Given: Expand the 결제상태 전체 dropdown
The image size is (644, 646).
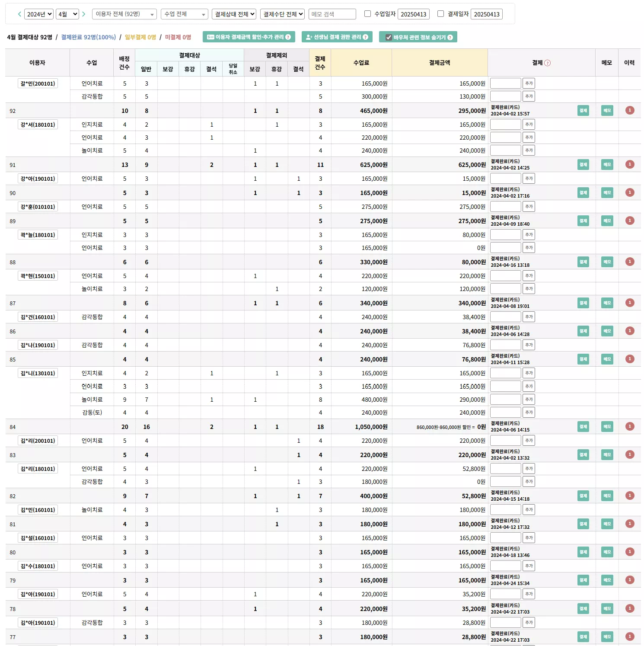Looking at the screenshot, I should [x=234, y=14].
